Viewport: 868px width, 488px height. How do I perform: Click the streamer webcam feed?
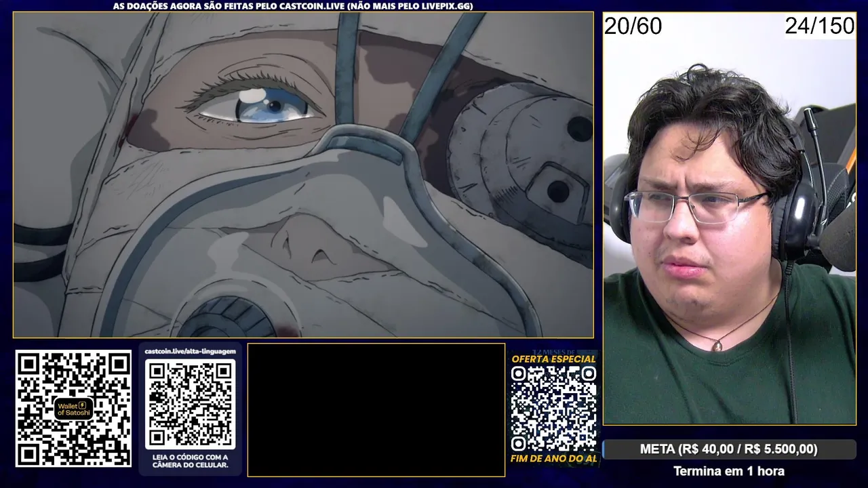pyautogui.click(x=730, y=218)
